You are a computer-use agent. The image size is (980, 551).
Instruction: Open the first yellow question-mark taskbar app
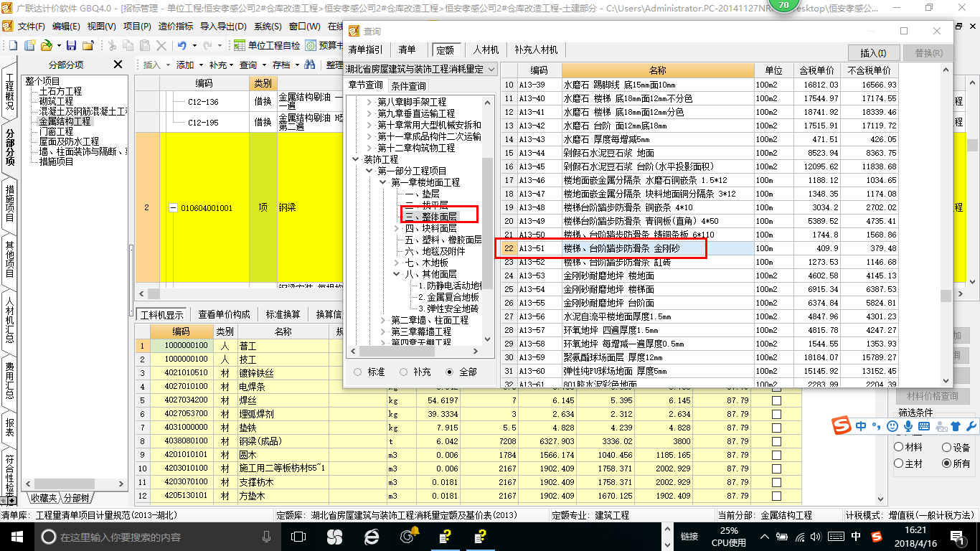pos(446,536)
